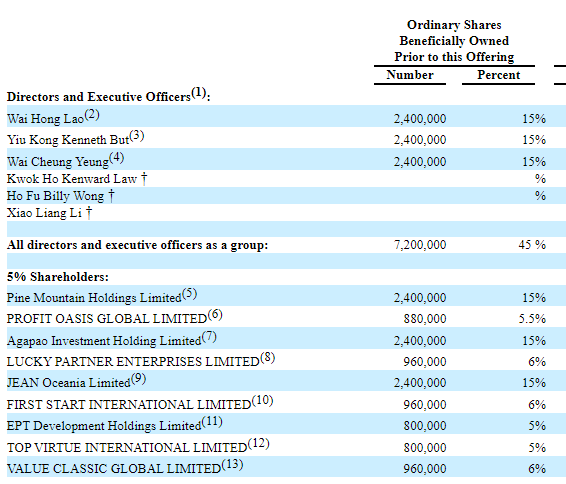The image size is (566, 484).
Task: Click the name 'Ho Fu Billy Wong'
Action: point(55,196)
